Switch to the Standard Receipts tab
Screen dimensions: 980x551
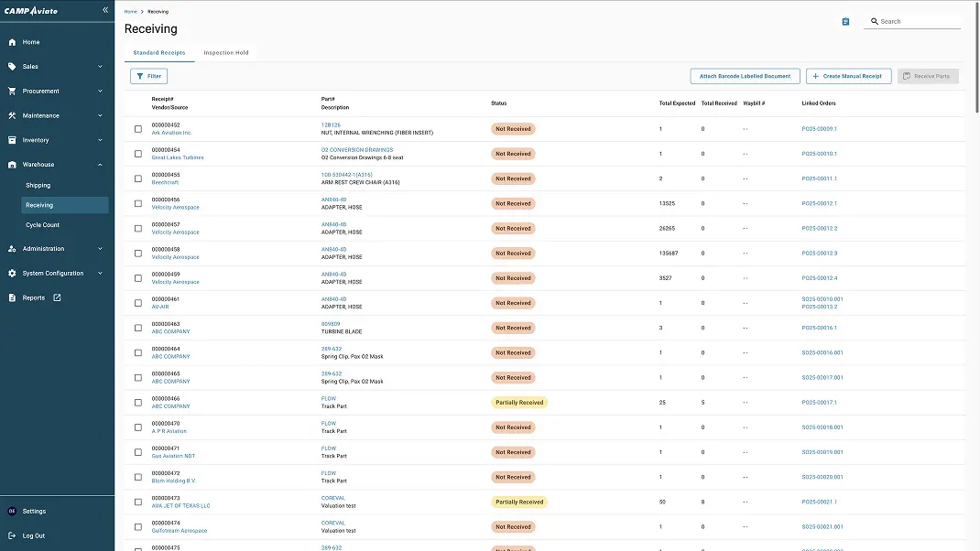point(159,52)
